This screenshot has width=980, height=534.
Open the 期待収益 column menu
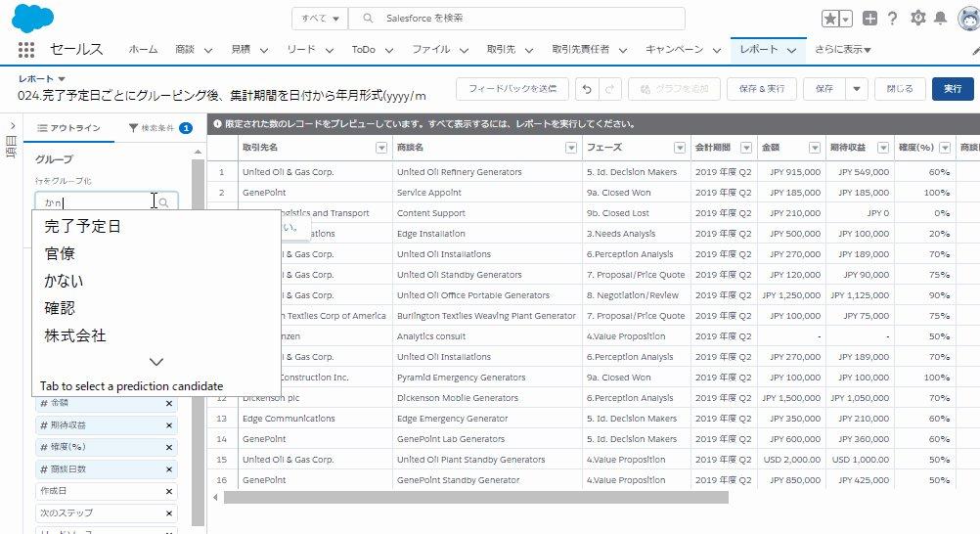pos(882,148)
